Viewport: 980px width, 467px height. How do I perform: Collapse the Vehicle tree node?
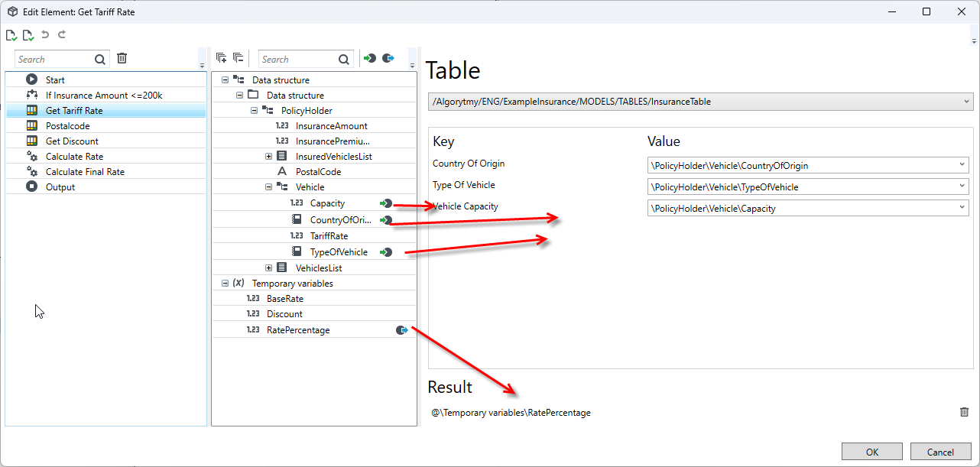[x=268, y=187]
